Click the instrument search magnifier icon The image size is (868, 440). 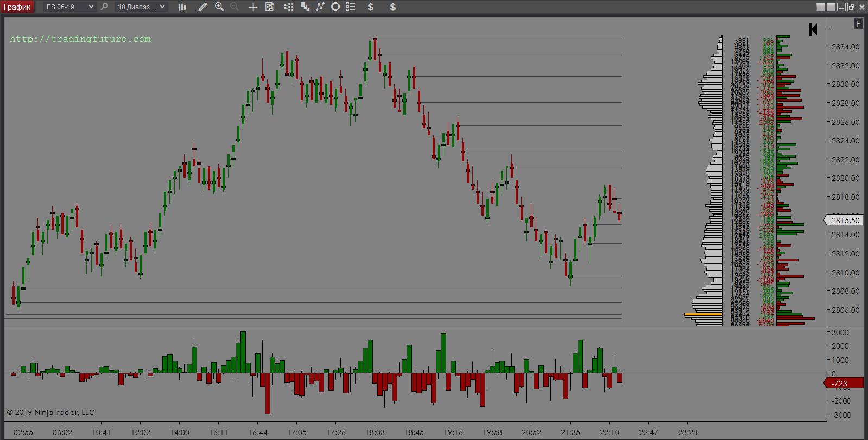(105, 7)
